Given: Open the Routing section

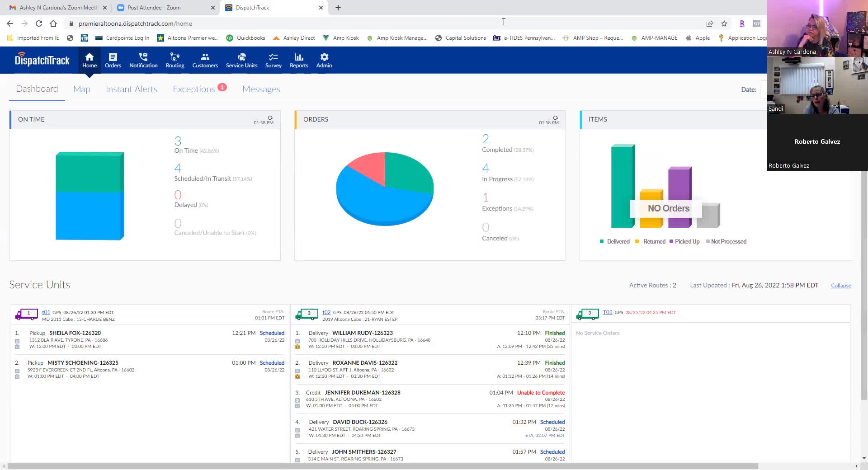Looking at the screenshot, I should [175, 60].
